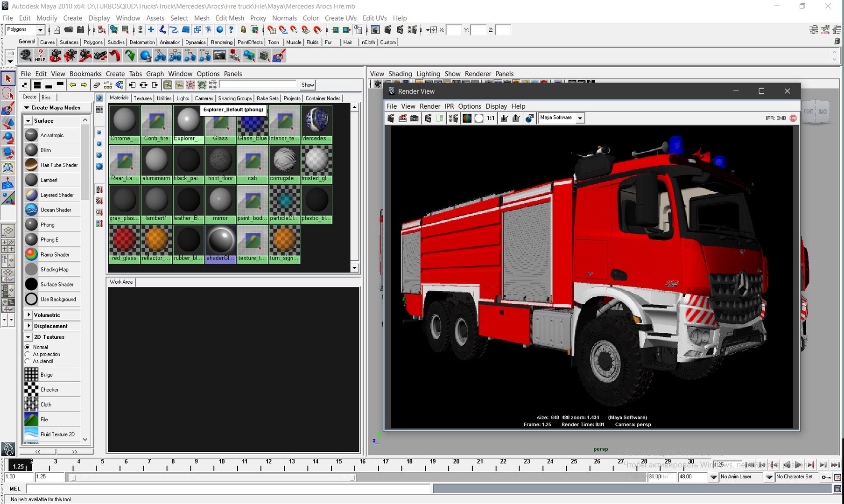The height and width of the screenshot is (504, 844).
Task: Toggle snap to grids icon
Action: click(271, 30)
